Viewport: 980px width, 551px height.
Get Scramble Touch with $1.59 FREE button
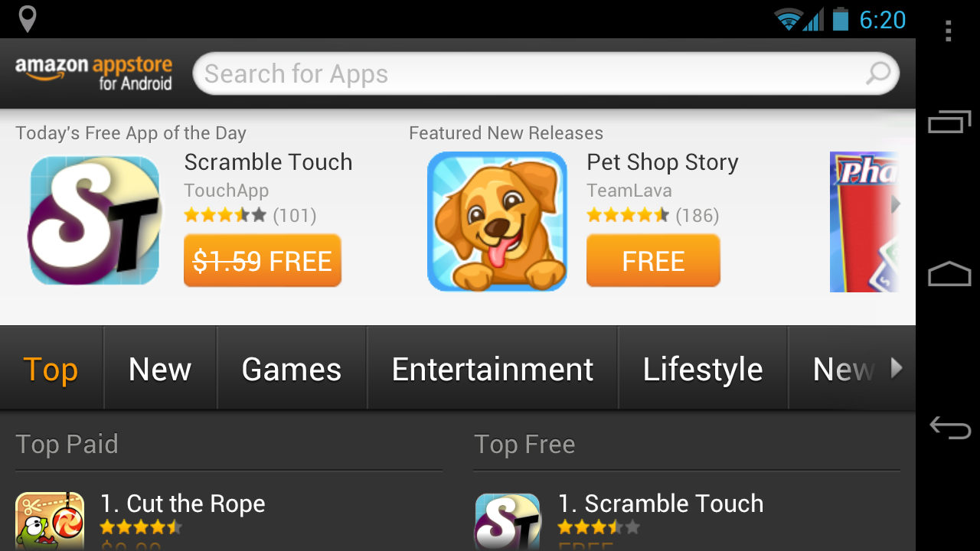tap(263, 261)
